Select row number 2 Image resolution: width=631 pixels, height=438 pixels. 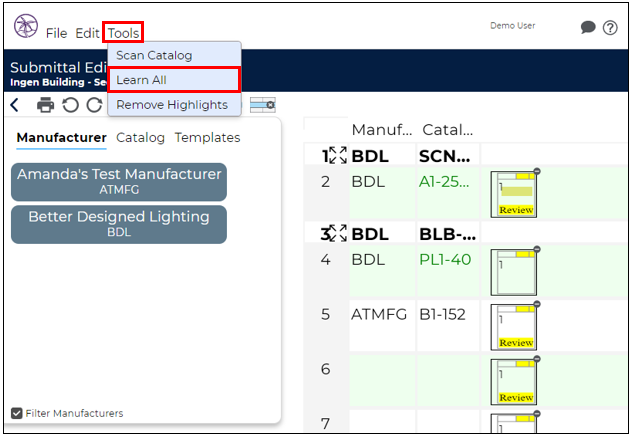coord(326,182)
